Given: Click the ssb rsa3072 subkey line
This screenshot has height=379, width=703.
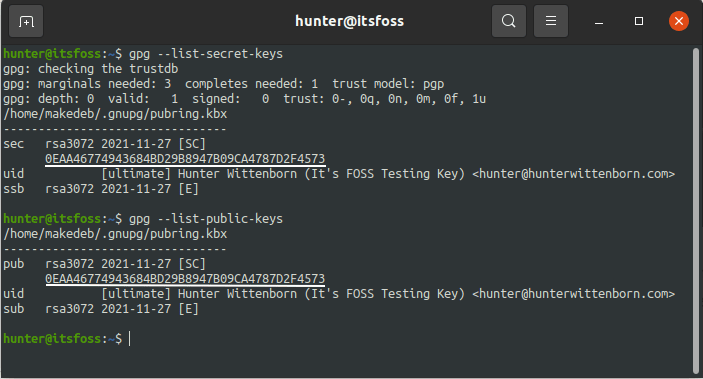Looking at the screenshot, I should tap(101, 189).
